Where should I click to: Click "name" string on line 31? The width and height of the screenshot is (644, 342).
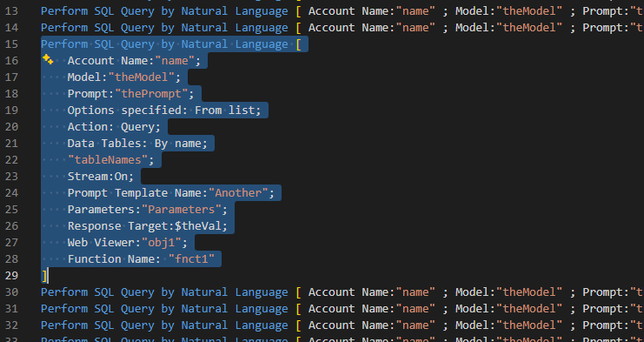tap(415, 309)
